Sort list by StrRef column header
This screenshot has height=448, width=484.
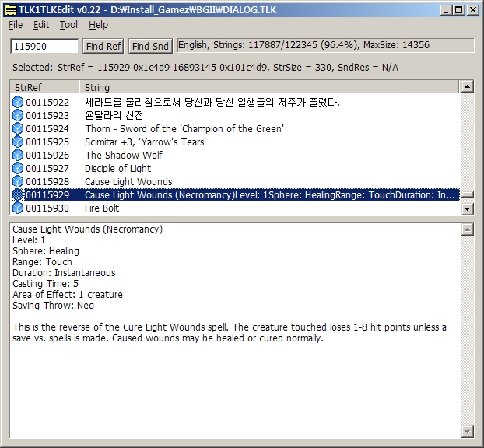[x=44, y=87]
